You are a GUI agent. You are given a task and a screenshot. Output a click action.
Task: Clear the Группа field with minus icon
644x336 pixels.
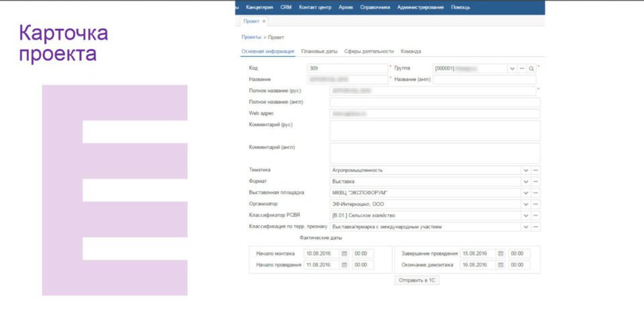522,68
